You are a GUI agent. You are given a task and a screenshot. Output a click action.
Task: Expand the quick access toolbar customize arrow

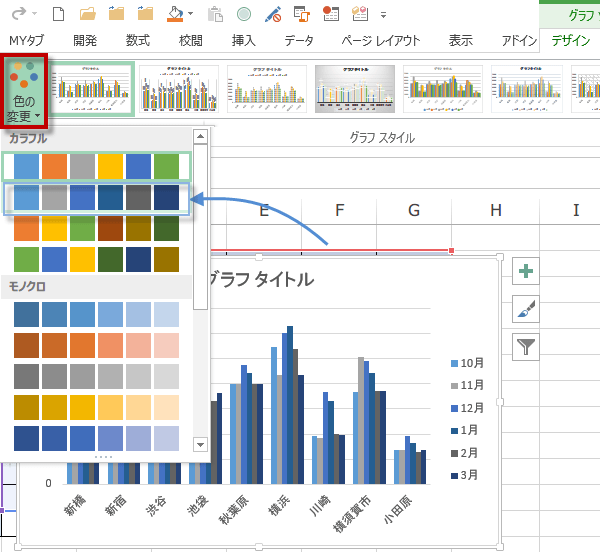385,15
